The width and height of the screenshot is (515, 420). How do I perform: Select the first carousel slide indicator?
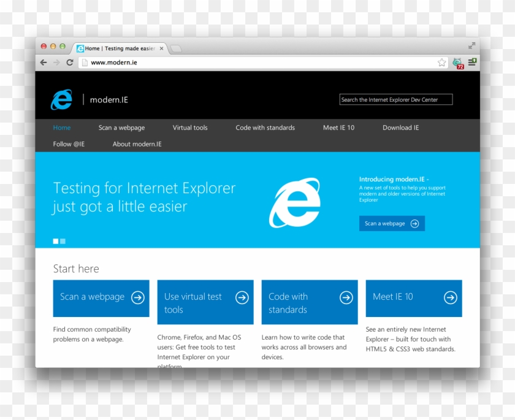coord(56,241)
